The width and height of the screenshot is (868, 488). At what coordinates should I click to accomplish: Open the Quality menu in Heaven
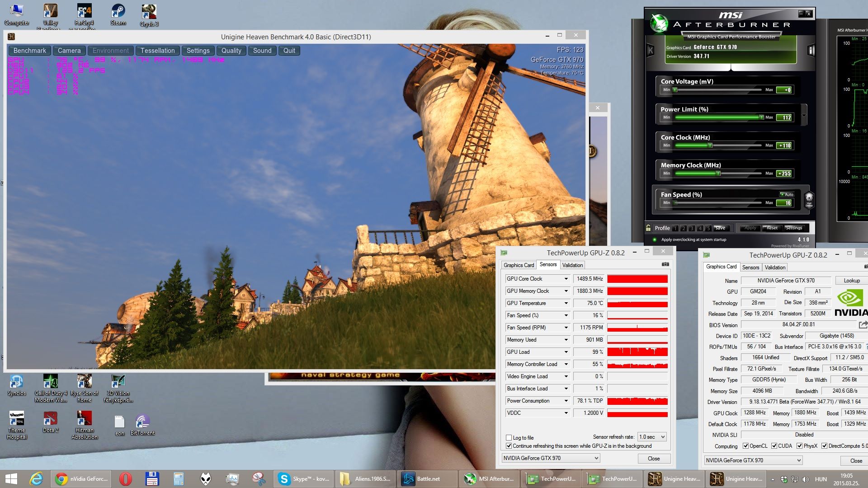(231, 51)
